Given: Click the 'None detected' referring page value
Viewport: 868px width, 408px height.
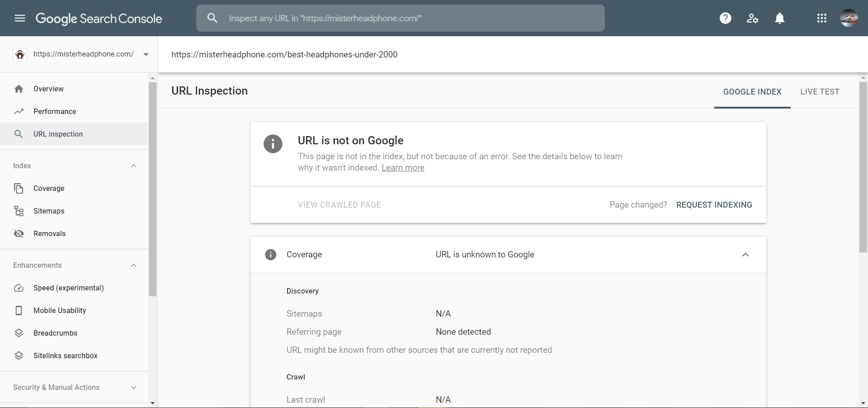Looking at the screenshot, I should coord(463,332).
